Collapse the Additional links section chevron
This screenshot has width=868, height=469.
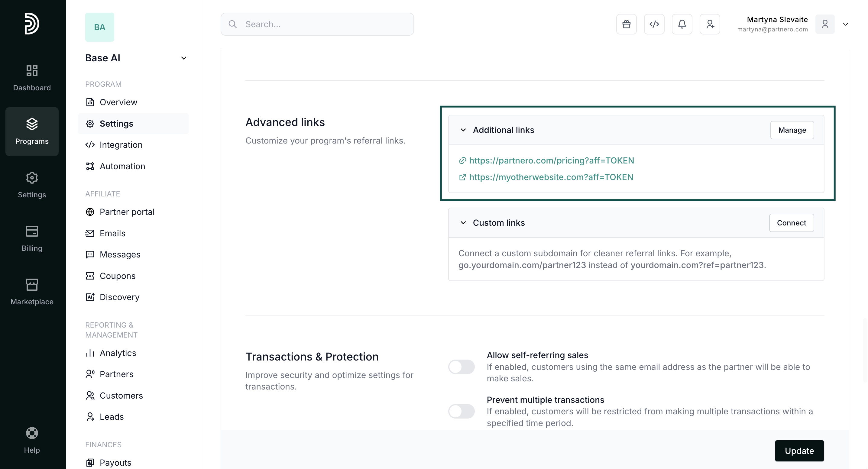(x=463, y=130)
